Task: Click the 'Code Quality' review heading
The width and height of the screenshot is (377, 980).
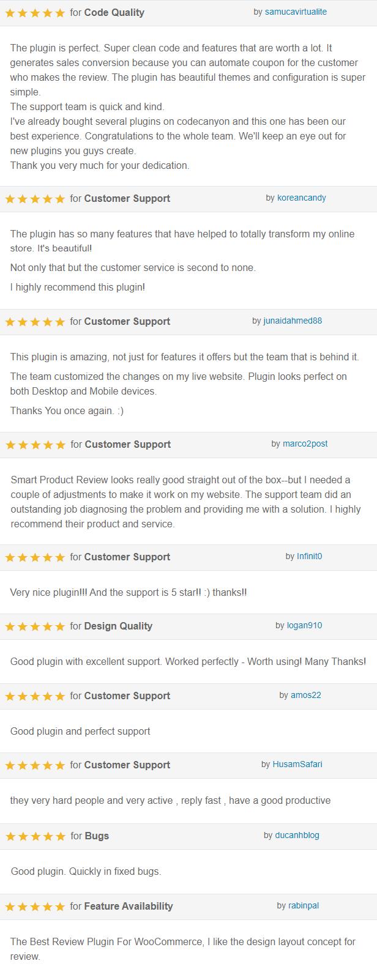Action: (x=114, y=12)
